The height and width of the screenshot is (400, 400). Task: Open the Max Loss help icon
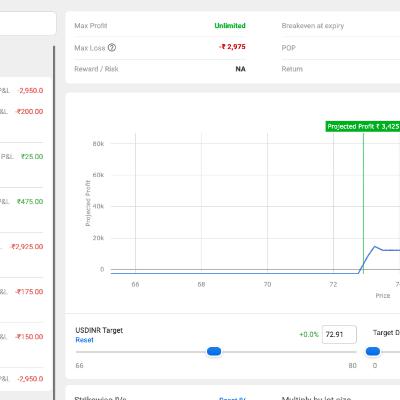coord(112,48)
